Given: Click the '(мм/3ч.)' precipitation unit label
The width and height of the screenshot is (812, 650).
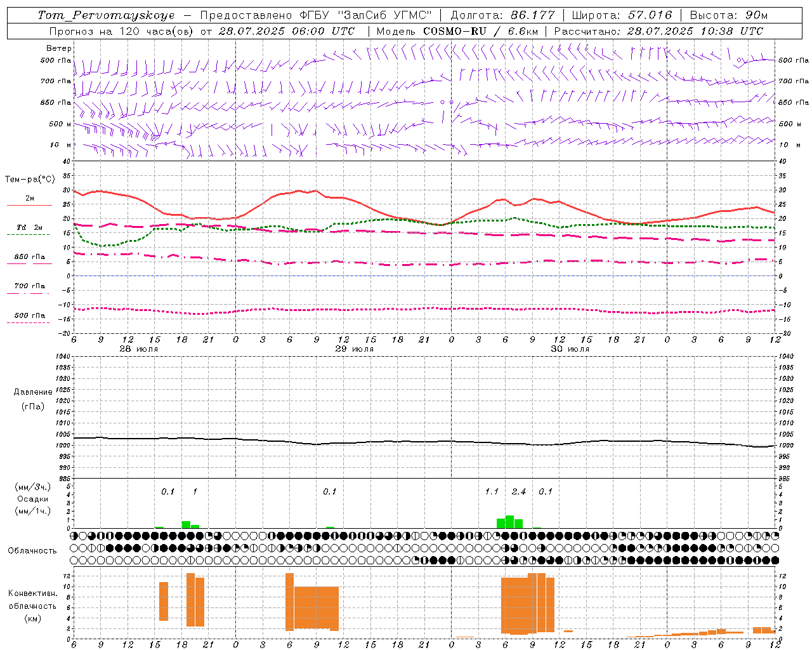Looking at the screenshot, I should [x=33, y=487].
